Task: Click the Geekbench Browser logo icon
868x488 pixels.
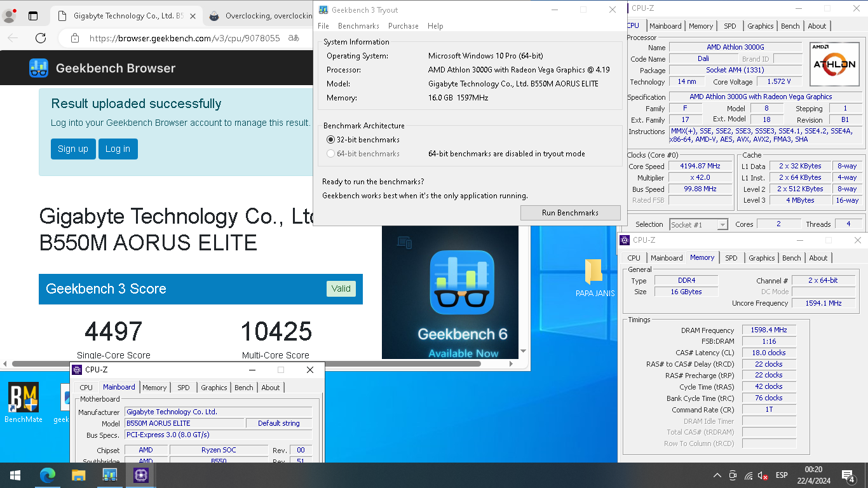Action: (x=39, y=68)
